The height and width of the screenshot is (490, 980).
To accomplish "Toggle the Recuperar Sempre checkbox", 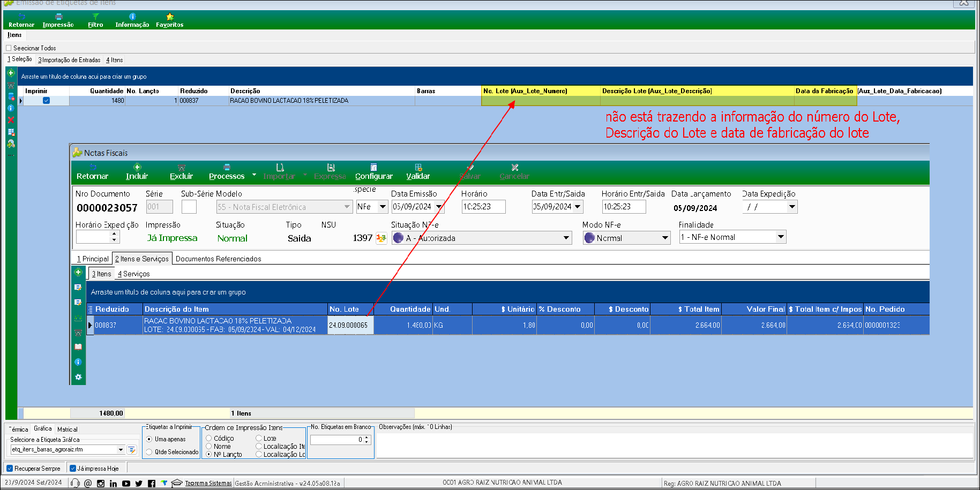I will click(x=10, y=469).
